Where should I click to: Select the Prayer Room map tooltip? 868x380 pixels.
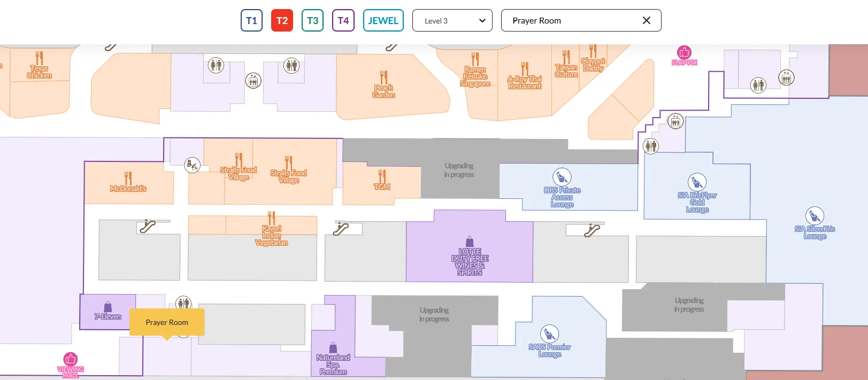[x=167, y=322]
